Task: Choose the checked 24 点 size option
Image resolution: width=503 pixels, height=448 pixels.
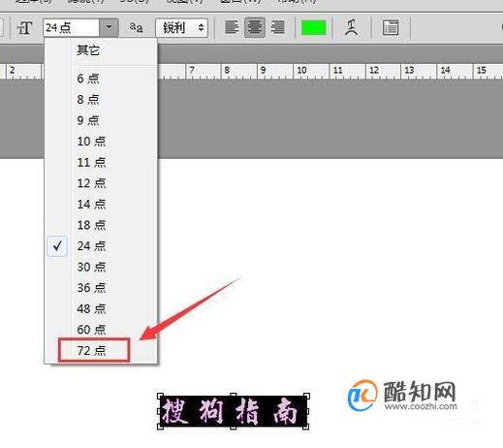Action: 91,246
